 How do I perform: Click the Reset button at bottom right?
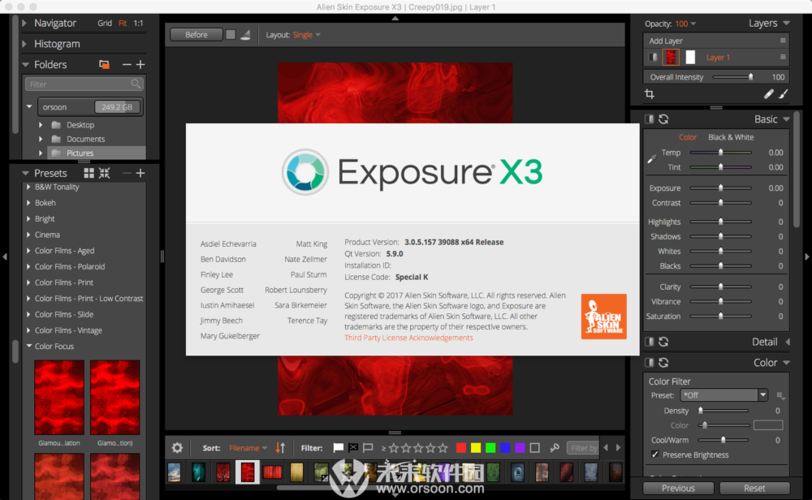(755, 488)
